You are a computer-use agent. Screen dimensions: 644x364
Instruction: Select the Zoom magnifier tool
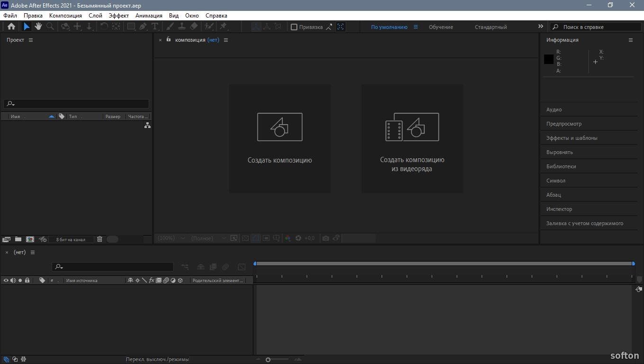pyautogui.click(x=50, y=27)
